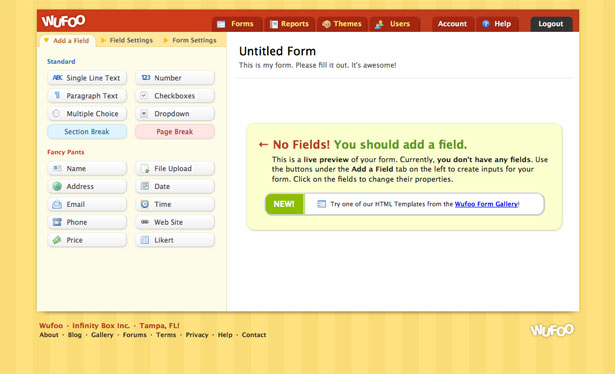Viewport: 615px width, 374px height.
Task: Click the arrow icon on Dropdown field
Action: point(144,114)
